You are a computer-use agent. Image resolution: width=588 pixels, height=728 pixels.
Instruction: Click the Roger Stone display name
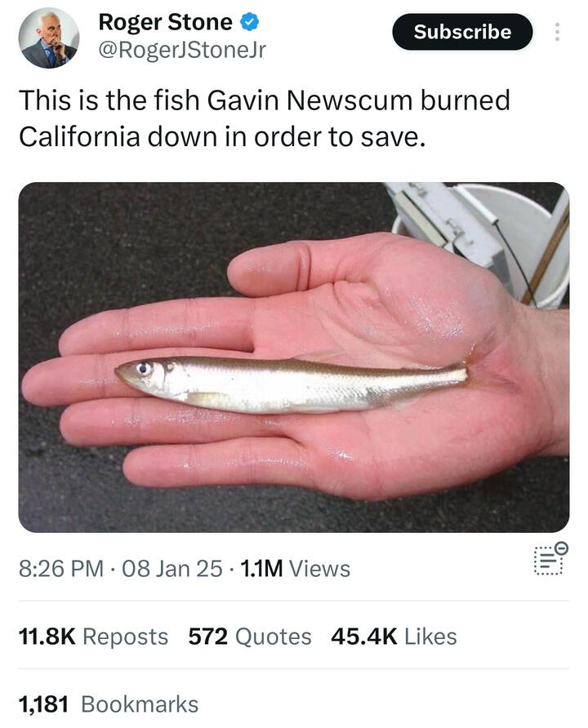point(165,22)
